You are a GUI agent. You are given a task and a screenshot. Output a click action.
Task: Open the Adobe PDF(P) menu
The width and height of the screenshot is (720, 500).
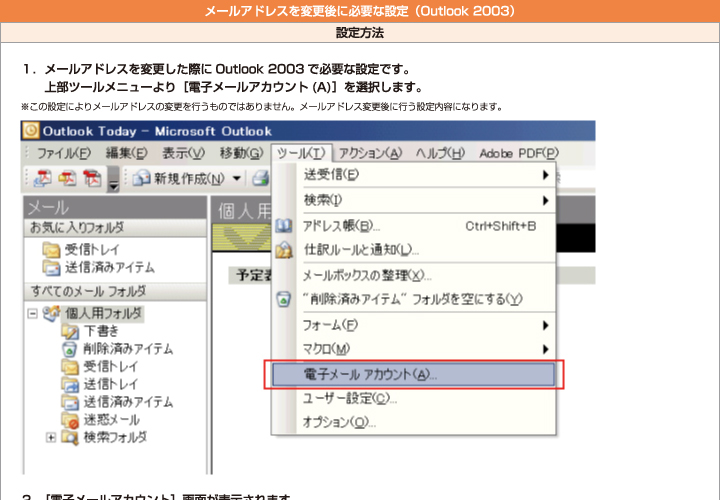(519, 153)
